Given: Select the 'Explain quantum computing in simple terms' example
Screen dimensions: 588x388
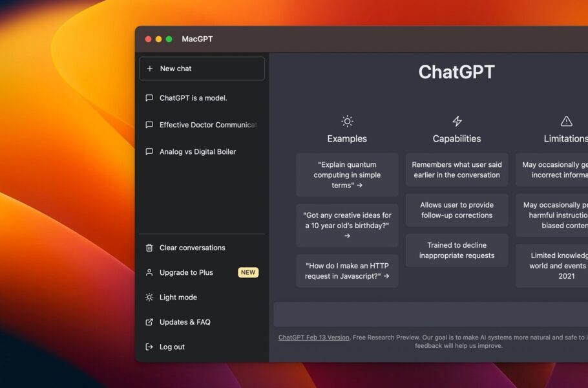Looking at the screenshot, I should [x=347, y=175].
